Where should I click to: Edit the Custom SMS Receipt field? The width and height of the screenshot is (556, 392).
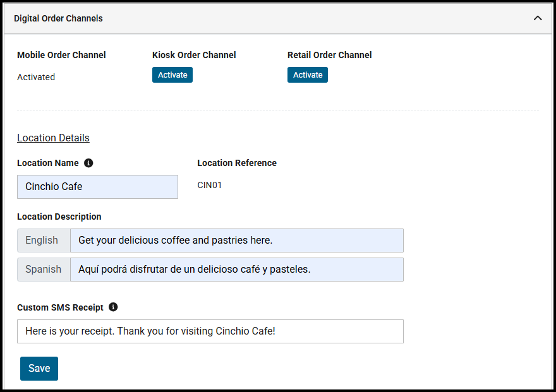pos(210,331)
